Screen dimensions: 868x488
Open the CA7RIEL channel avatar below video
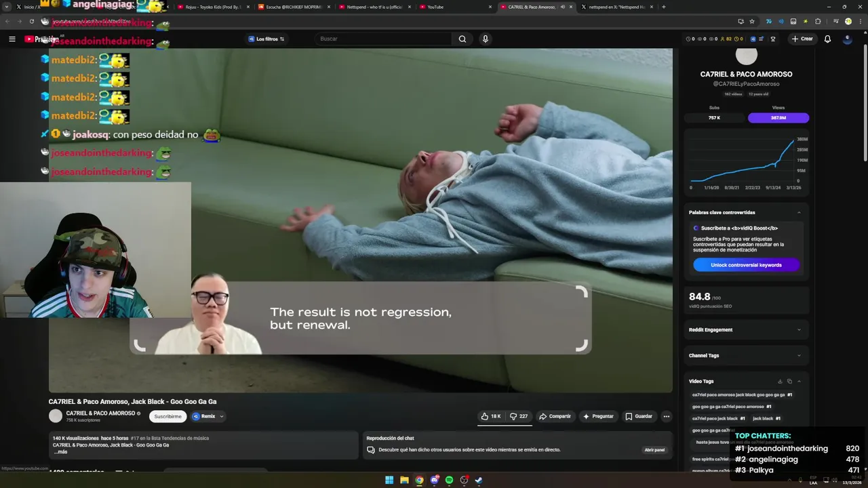56,416
